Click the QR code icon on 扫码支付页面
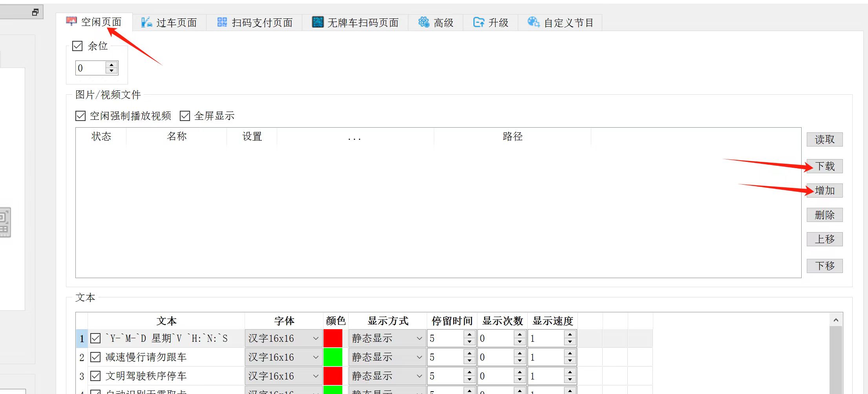 pyautogui.click(x=222, y=22)
